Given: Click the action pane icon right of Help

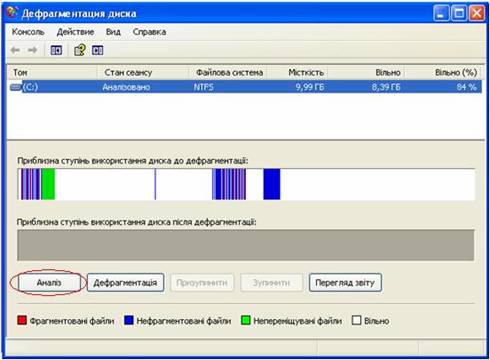Looking at the screenshot, I should tap(97, 50).
